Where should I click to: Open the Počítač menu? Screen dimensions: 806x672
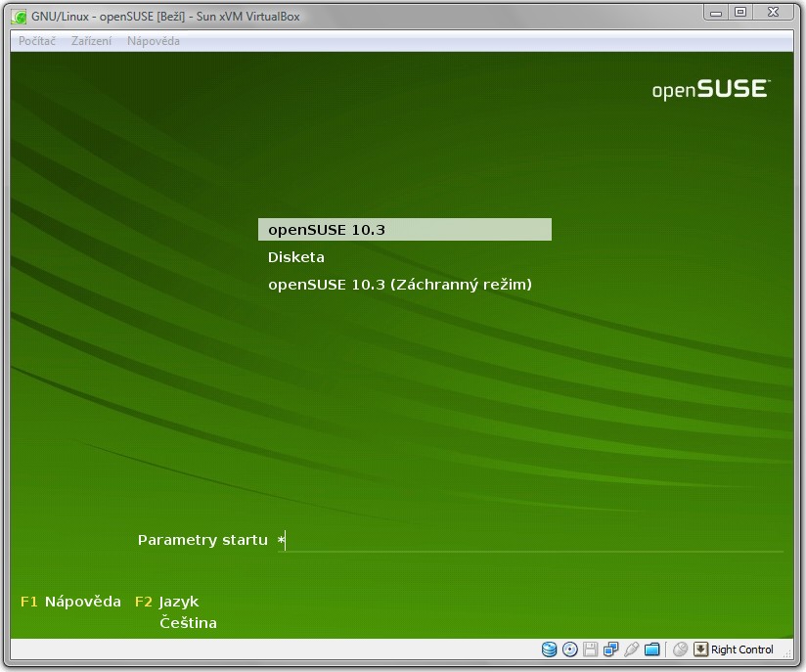tap(37, 41)
